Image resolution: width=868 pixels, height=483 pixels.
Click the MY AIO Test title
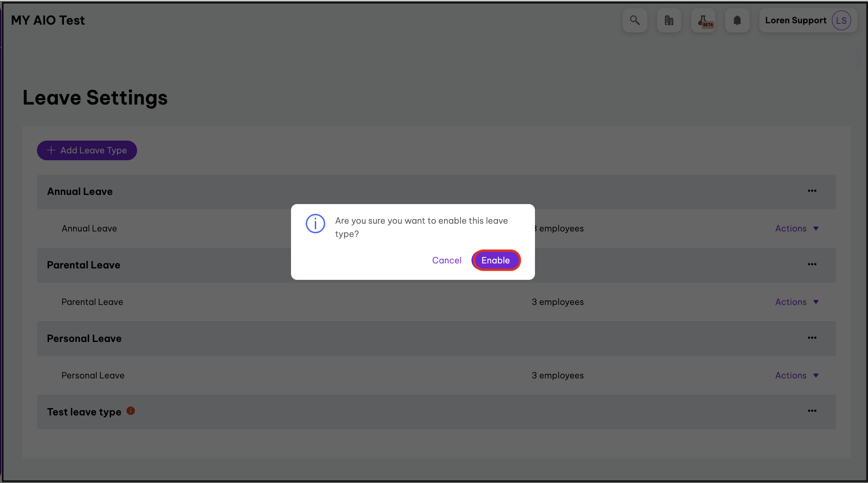tap(48, 21)
